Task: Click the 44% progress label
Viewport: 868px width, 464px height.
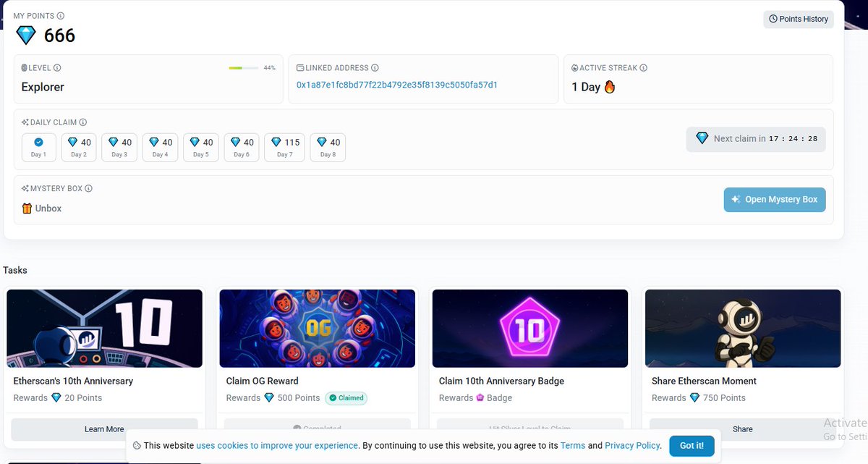Action: (x=269, y=68)
